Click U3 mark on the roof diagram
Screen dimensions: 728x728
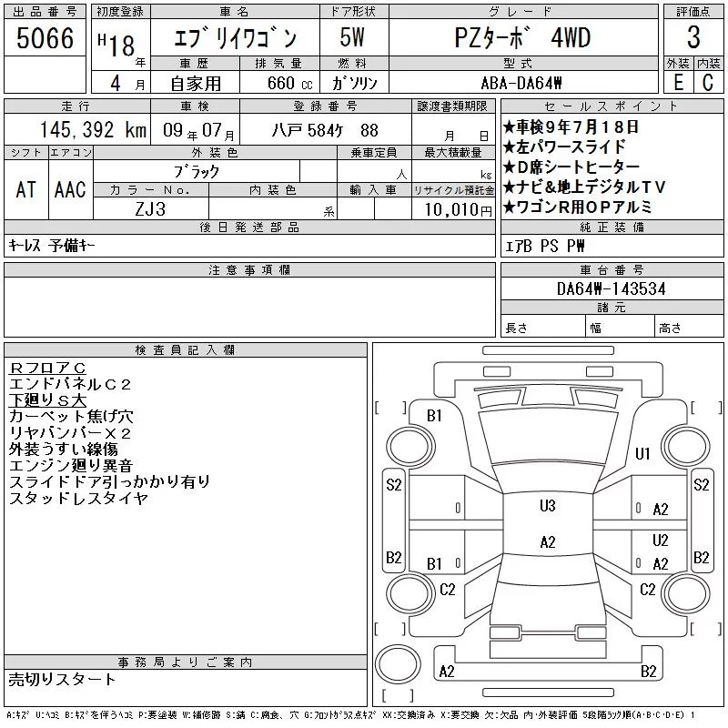tap(548, 506)
